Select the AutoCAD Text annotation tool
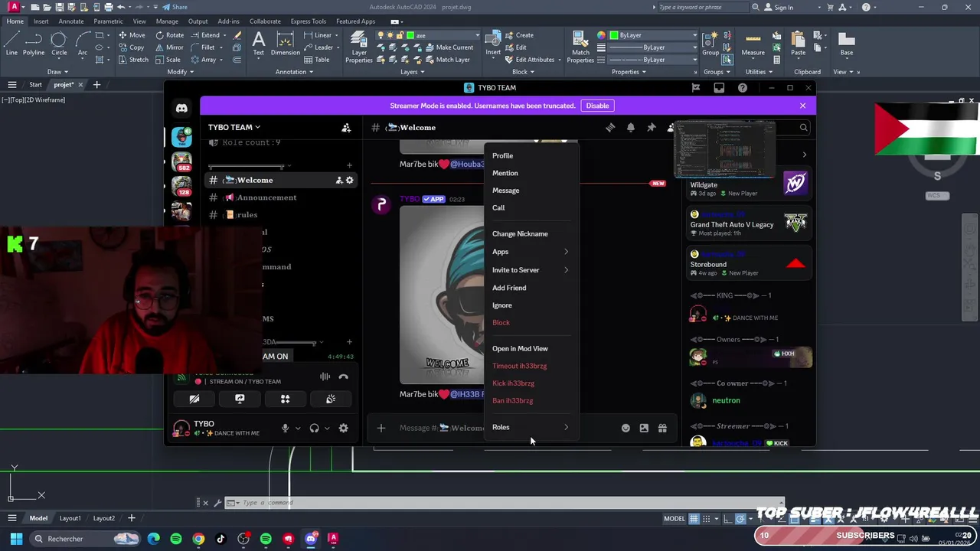Image resolution: width=980 pixels, height=551 pixels. 259,44
